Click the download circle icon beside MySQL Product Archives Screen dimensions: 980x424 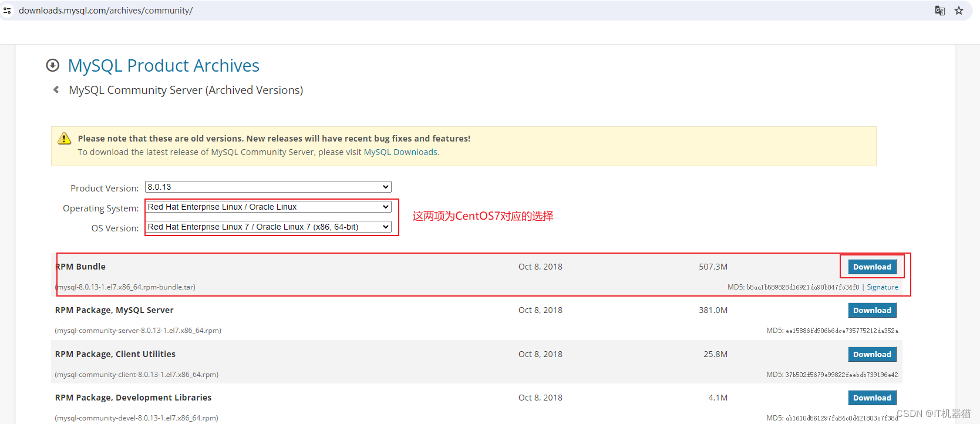53,65
